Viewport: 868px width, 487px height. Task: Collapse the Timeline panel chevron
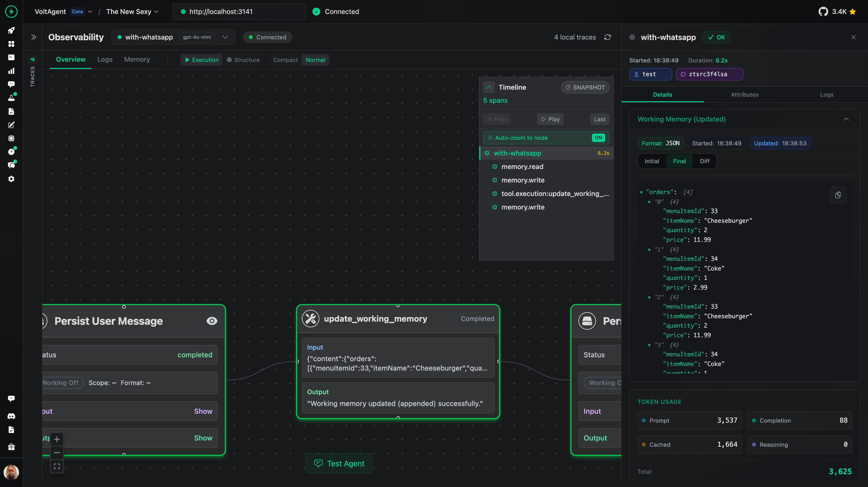(x=488, y=87)
